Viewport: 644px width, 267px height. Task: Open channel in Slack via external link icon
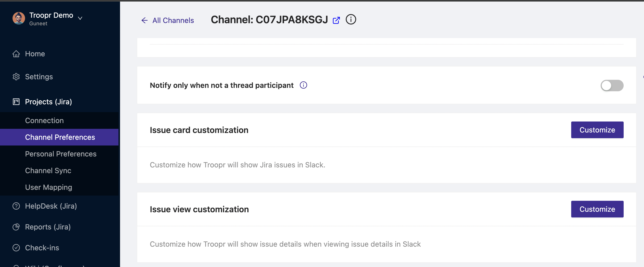pos(336,20)
